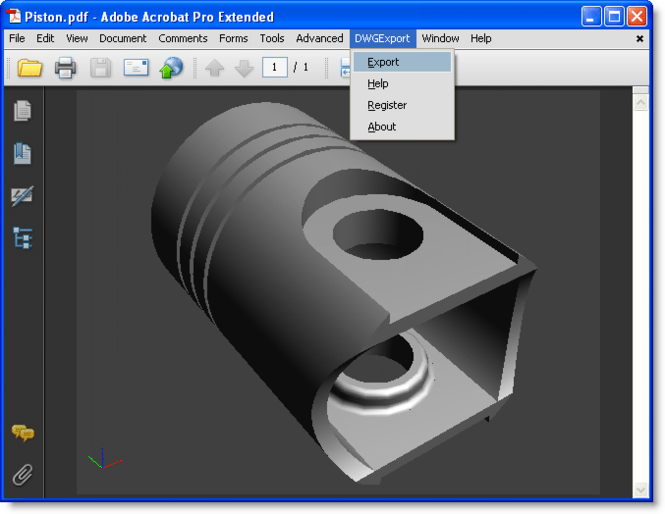Choose Register in DWGExport menu
Screen dimensions: 665x514
(402, 105)
